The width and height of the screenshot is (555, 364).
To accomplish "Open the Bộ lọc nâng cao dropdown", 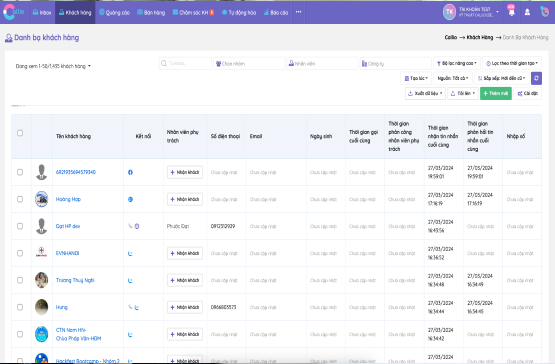I will tap(457, 63).
